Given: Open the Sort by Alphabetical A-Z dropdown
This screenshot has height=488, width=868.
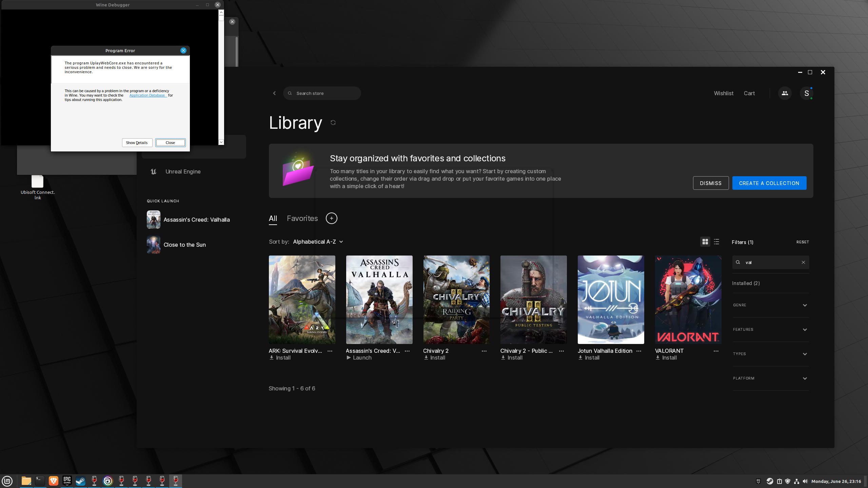Looking at the screenshot, I should click(318, 242).
